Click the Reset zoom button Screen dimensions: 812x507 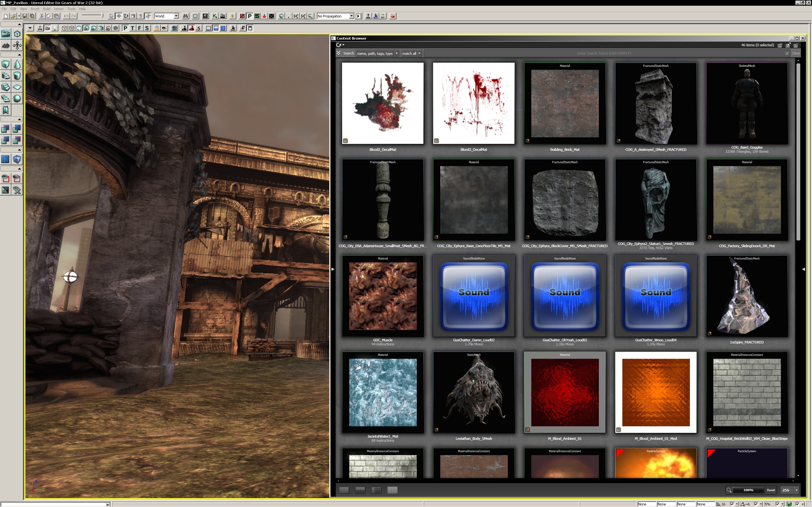[771, 490]
